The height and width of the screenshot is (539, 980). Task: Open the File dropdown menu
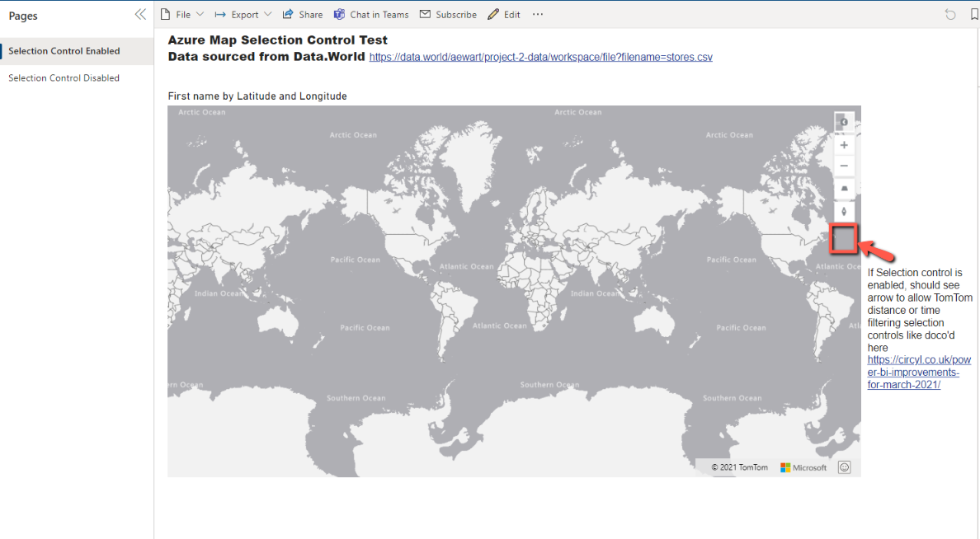pos(182,14)
